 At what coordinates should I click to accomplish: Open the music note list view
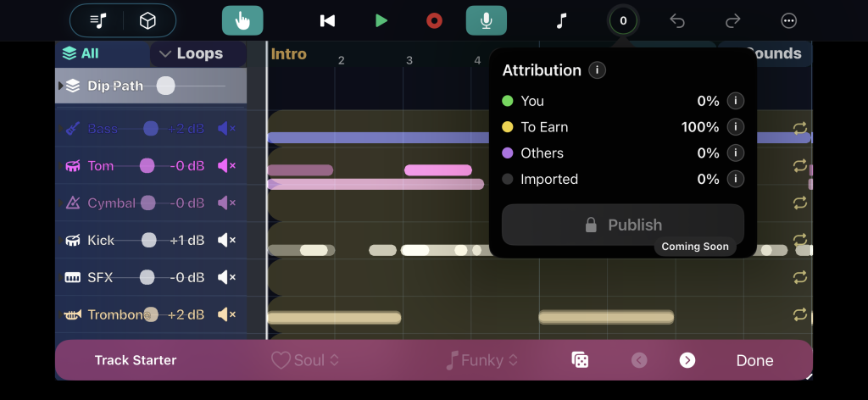(x=99, y=20)
